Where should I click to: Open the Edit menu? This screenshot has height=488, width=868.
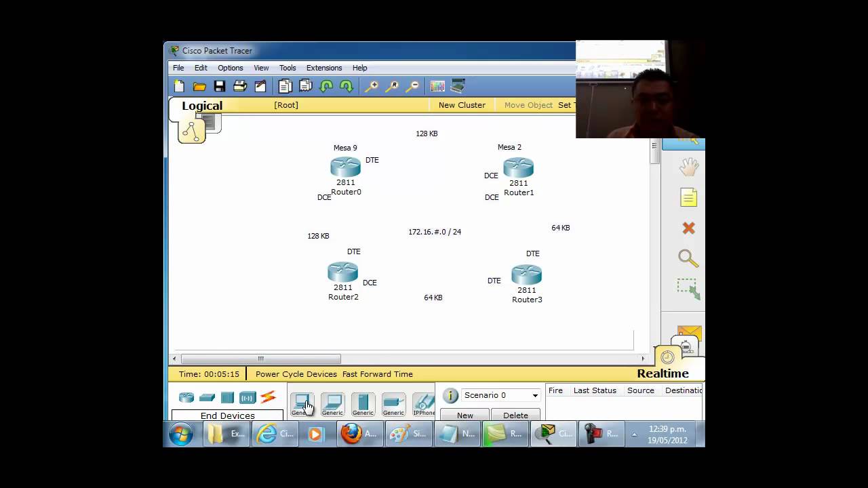[201, 68]
